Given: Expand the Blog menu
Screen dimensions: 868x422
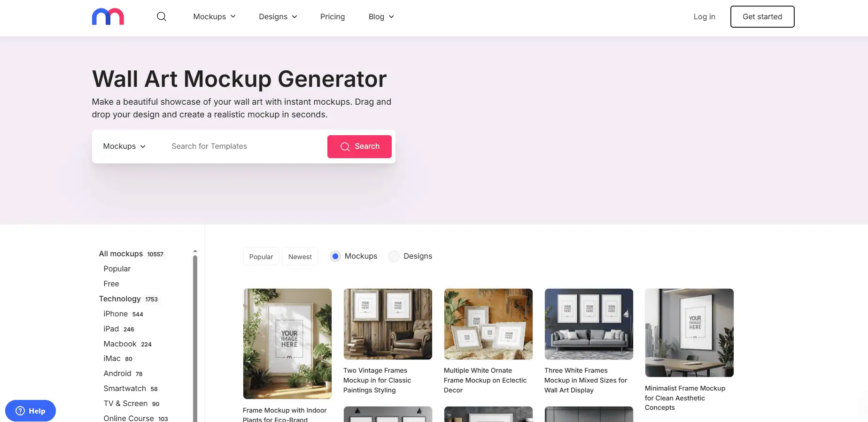Looking at the screenshot, I should pyautogui.click(x=381, y=16).
